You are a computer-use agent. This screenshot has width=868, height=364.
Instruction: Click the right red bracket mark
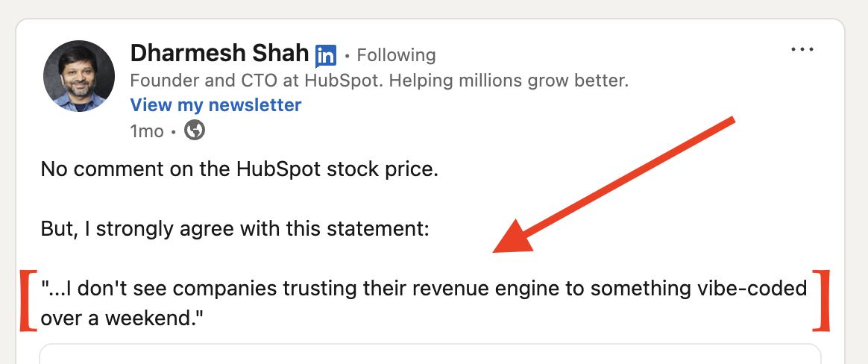821,301
